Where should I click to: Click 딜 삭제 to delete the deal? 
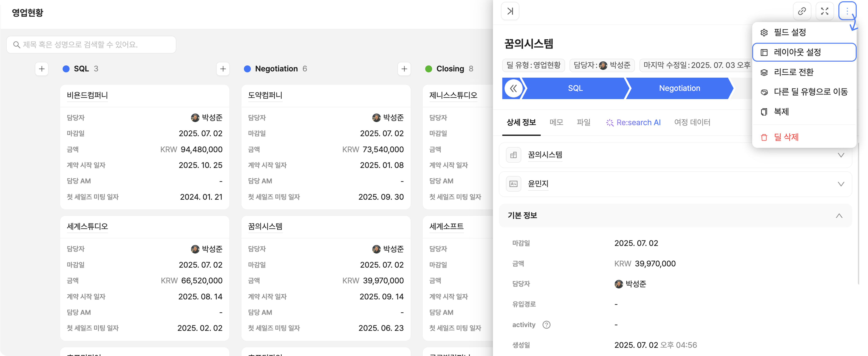pyautogui.click(x=786, y=137)
